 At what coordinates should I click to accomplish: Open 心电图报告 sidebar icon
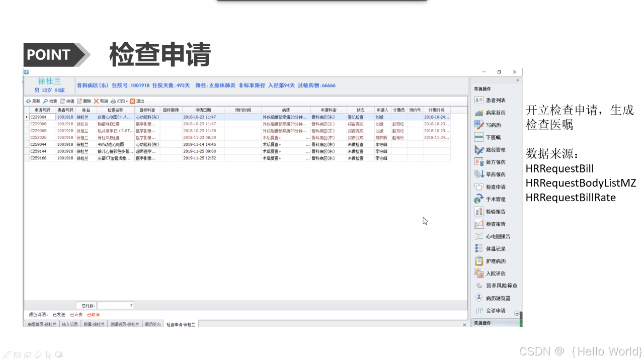(x=479, y=236)
